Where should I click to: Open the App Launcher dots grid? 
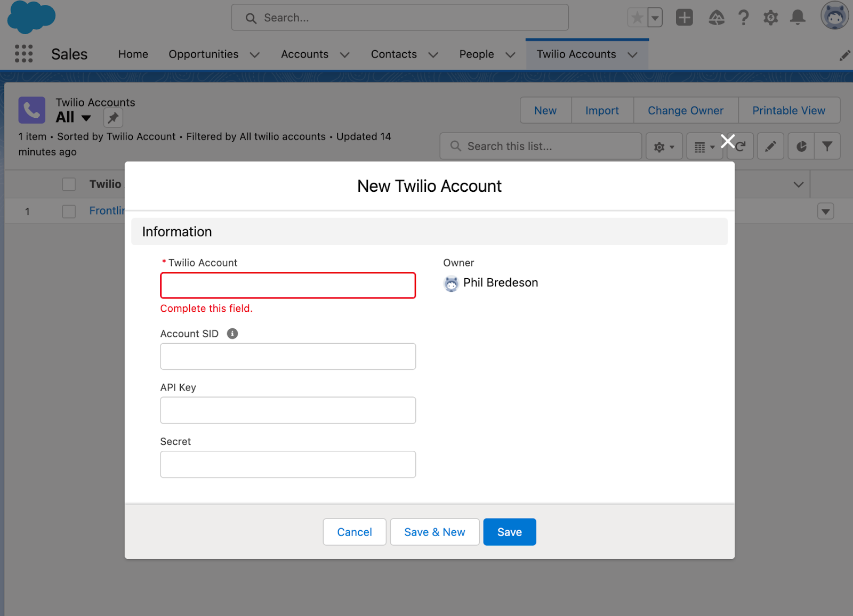pyautogui.click(x=23, y=54)
